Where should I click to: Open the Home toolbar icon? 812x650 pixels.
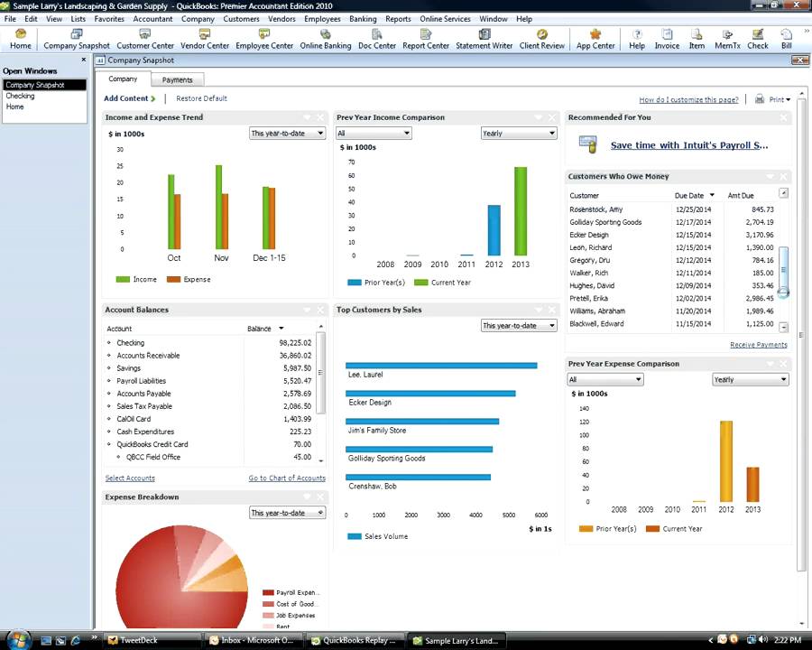click(x=20, y=40)
